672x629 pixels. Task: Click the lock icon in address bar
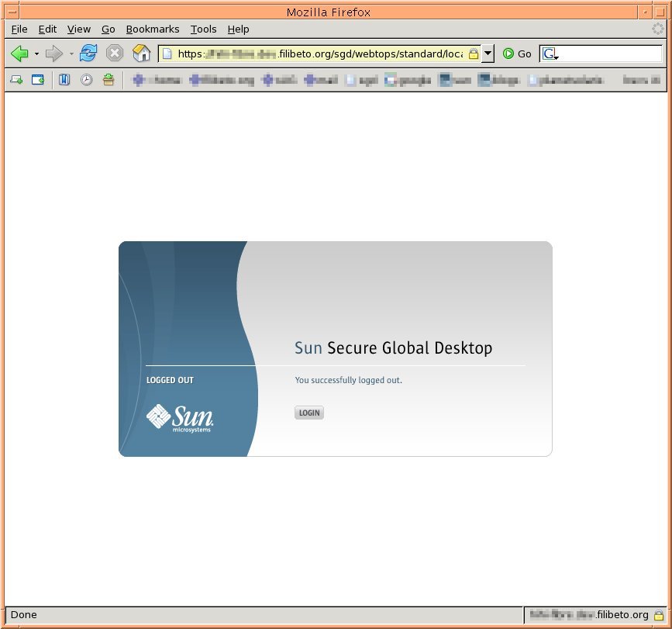coord(473,54)
